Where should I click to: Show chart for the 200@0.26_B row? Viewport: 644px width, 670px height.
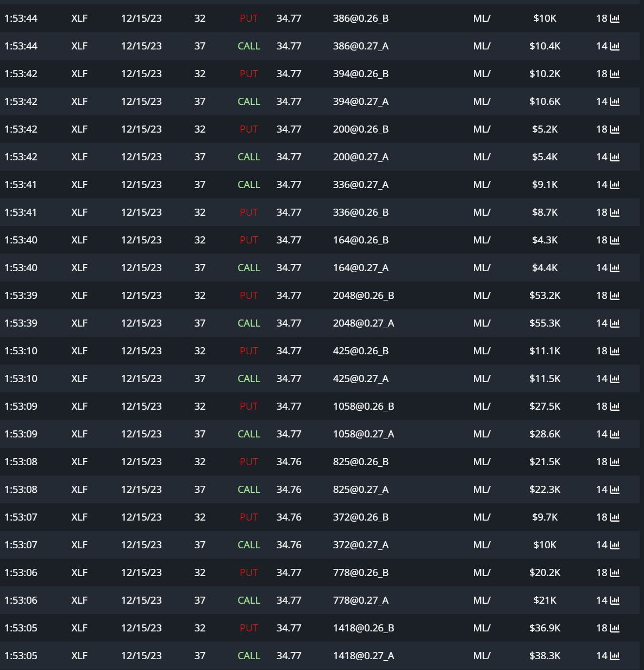(x=615, y=129)
